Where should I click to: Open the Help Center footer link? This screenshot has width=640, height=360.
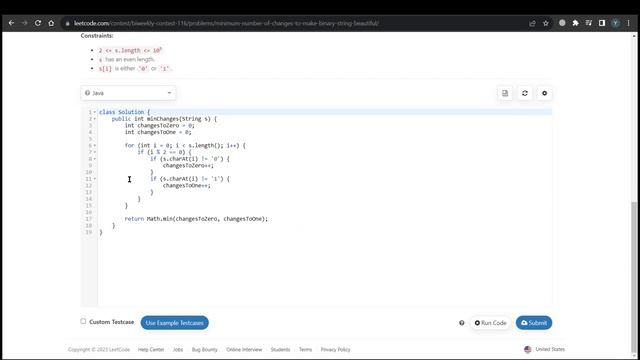[151, 349]
